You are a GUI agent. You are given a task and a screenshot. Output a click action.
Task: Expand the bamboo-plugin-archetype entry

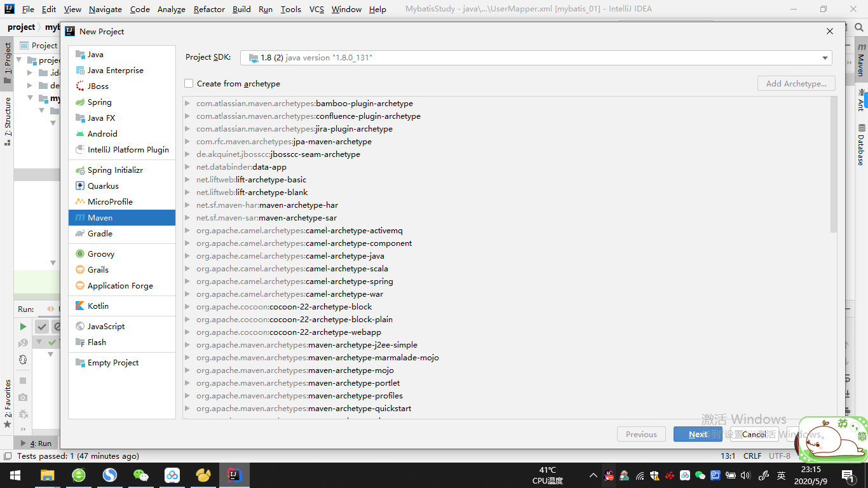coord(187,104)
